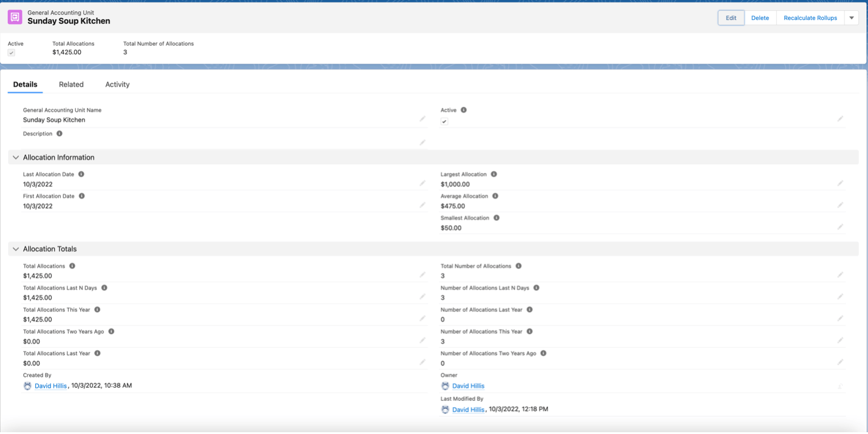Collapse the Allocation Totals section

tap(16, 249)
